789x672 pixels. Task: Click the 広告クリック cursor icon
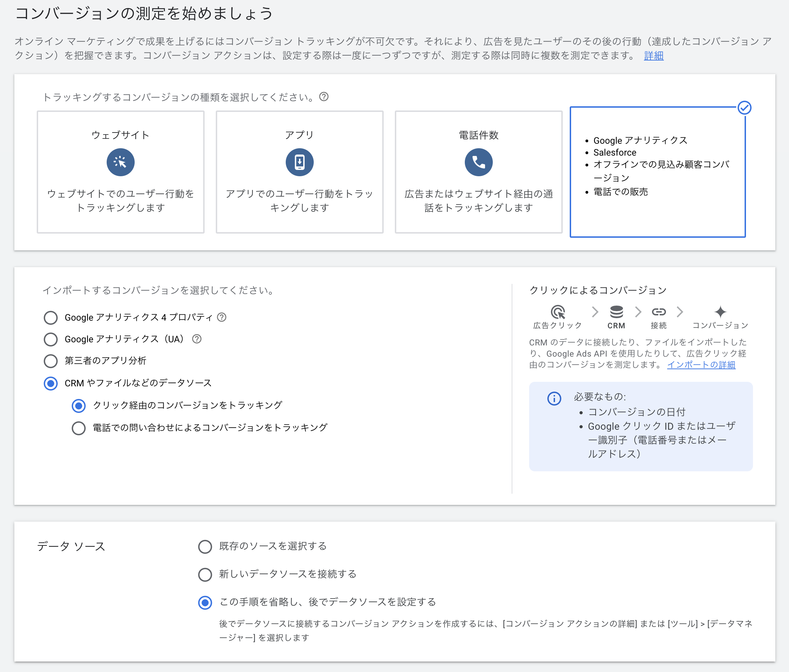pos(557,312)
